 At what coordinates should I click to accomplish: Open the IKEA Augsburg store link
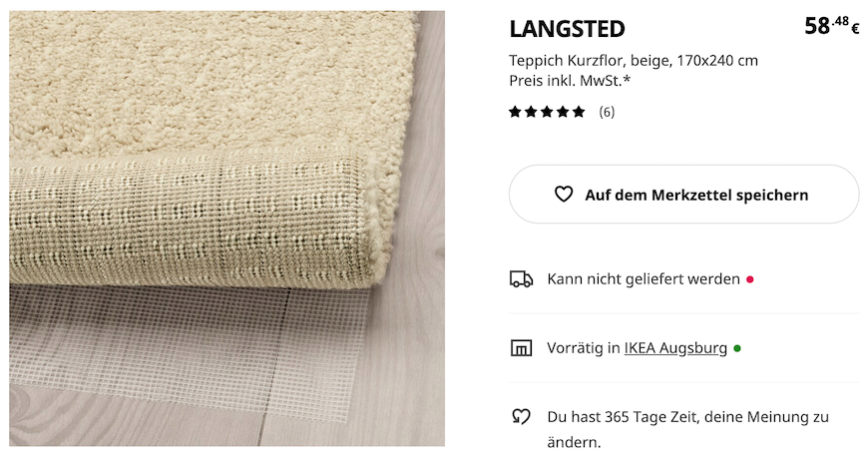point(675,348)
